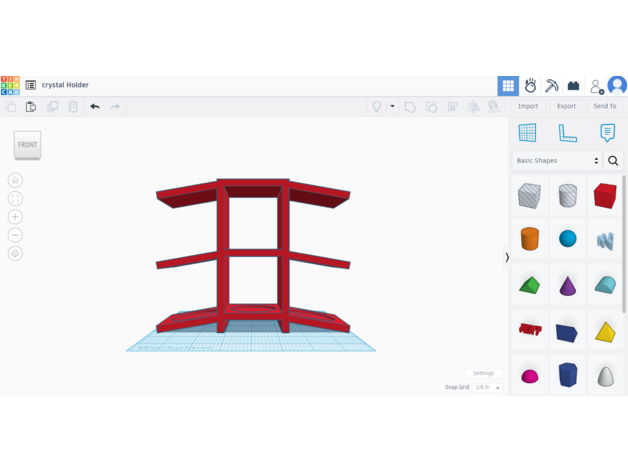Open the Basic Shapes dropdown
The height and width of the screenshot is (472, 628).
557,160
